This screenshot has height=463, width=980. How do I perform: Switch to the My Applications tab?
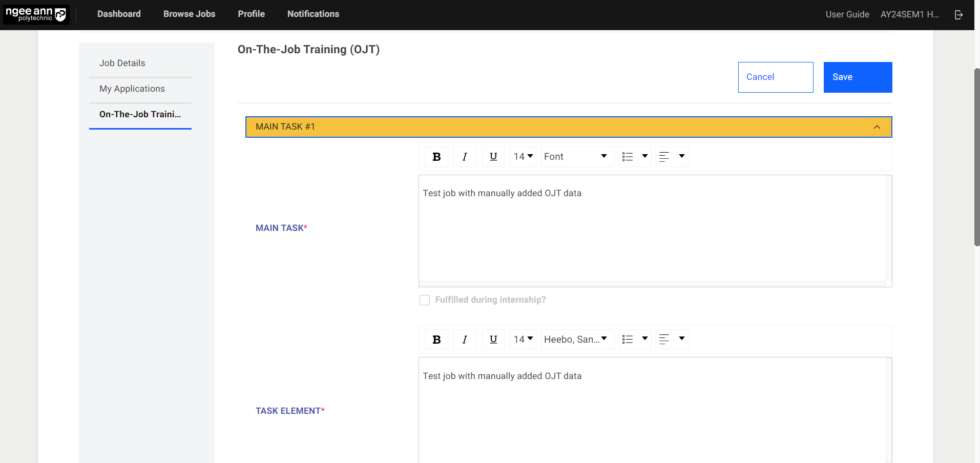[x=132, y=89]
